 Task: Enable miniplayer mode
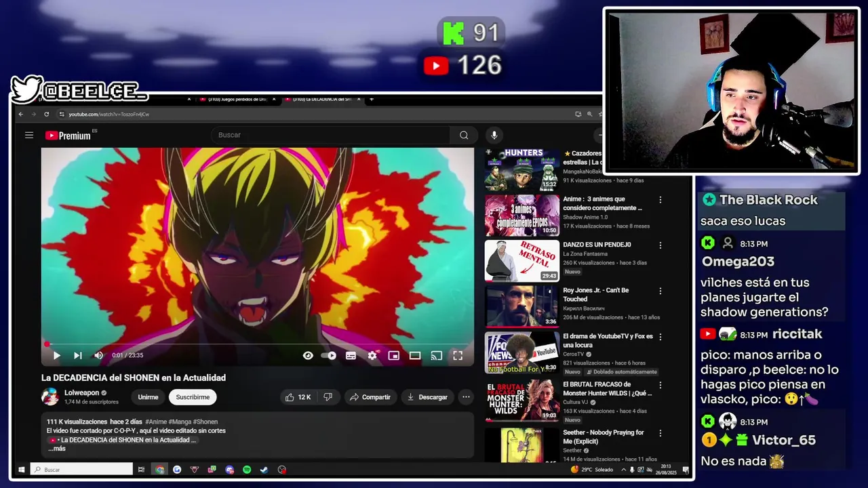393,355
